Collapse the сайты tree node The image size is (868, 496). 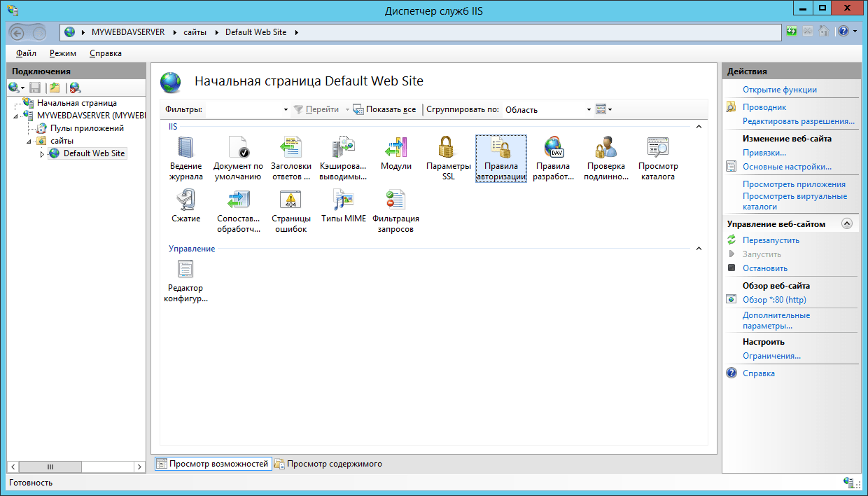coord(29,141)
